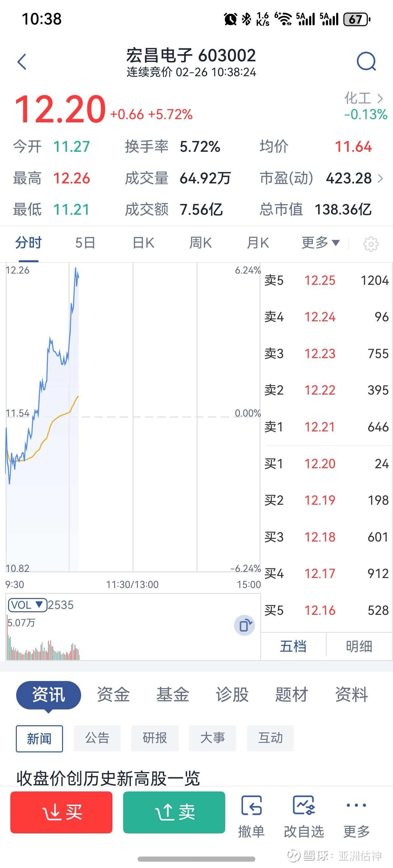The height and width of the screenshot is (868, 393).
Task: Expand the 更多 chart period dropdown
Action: [x=320, y=243]
